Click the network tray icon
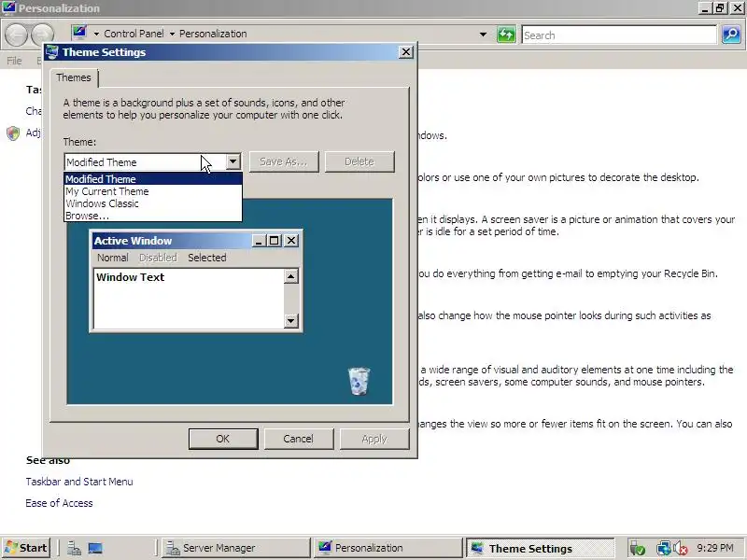 click(663, 549)
